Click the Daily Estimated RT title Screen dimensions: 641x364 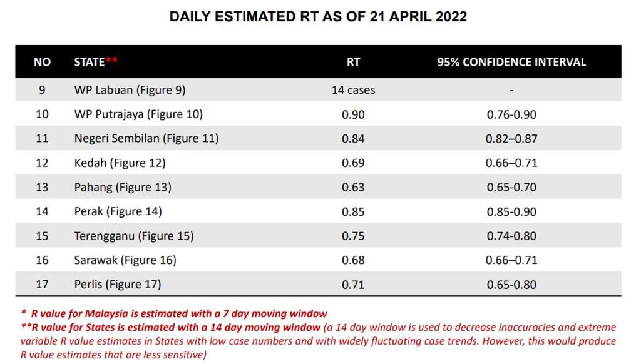click(x=318, y=17)
